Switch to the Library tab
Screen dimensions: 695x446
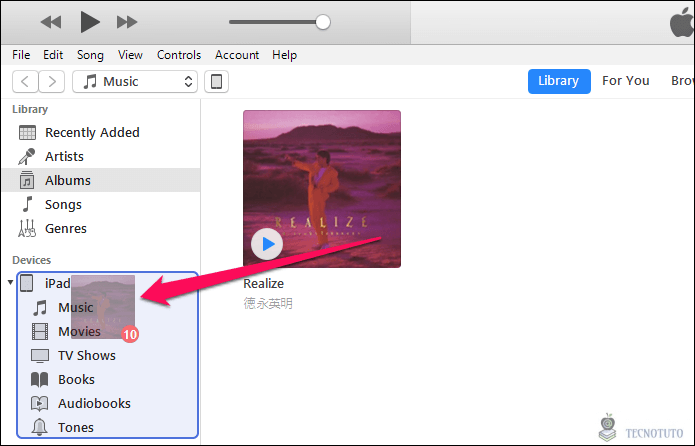point(559,81)
